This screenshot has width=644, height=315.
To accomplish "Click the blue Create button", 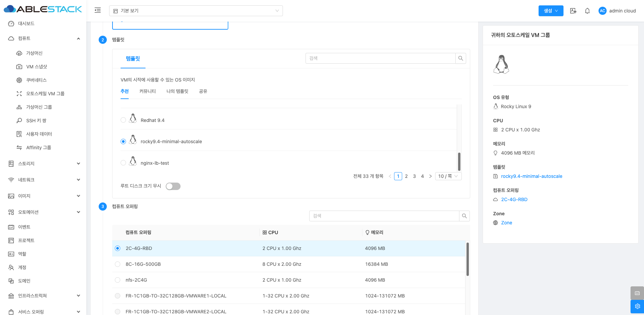I will pyautogui.click(x=550, y=11).
